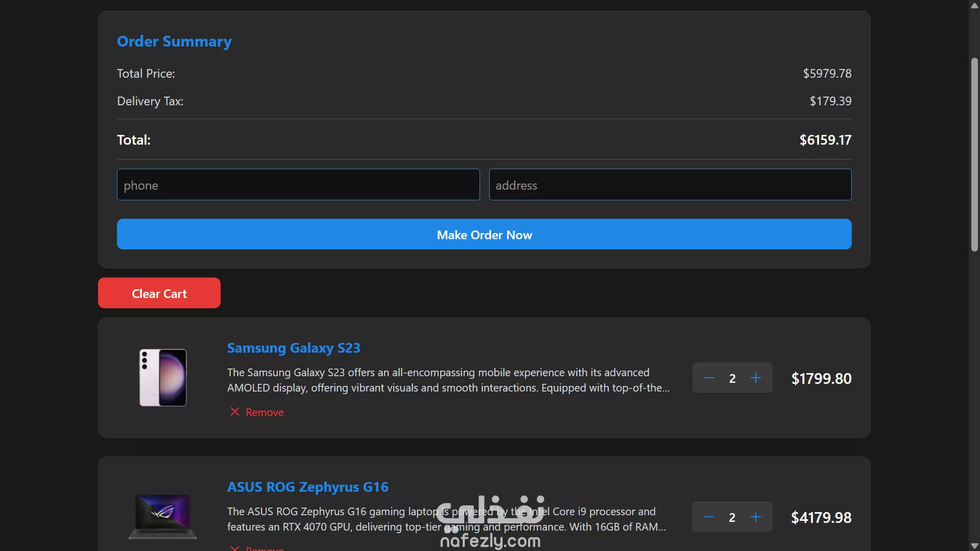Click the Samsung item price $1799.80
Viewport: 980px width, 551px height.
[821, 379]
